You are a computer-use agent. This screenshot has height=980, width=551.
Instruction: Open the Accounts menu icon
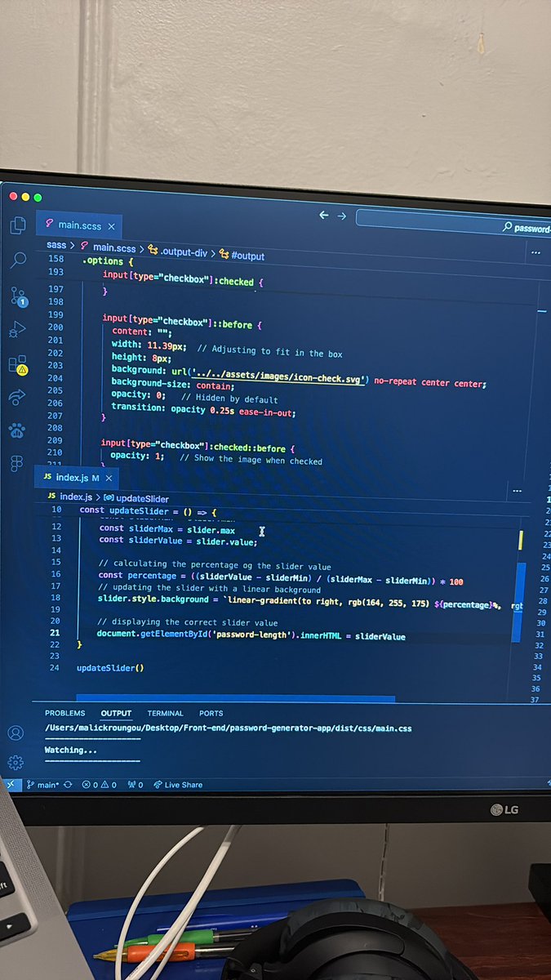[x=15, y=733]
